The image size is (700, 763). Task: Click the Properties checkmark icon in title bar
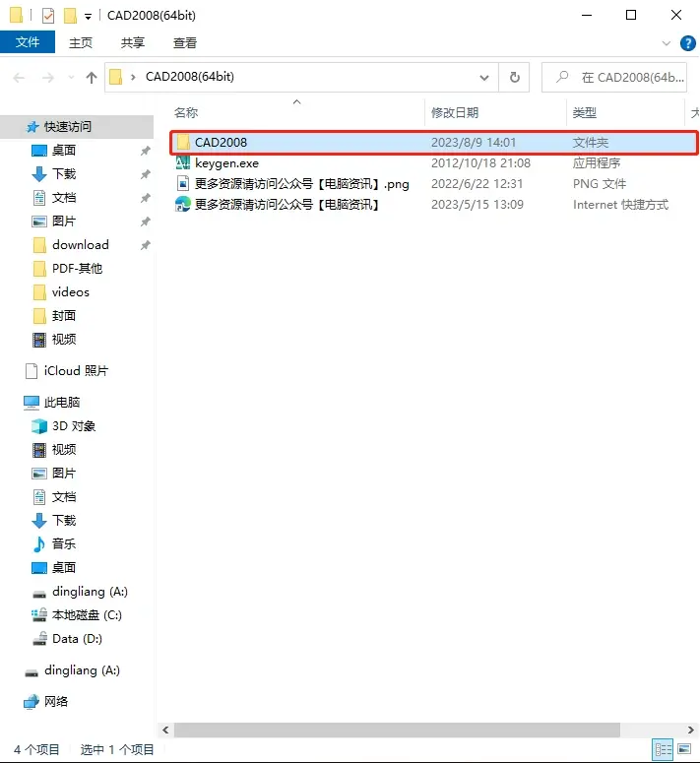click(48, 16)
